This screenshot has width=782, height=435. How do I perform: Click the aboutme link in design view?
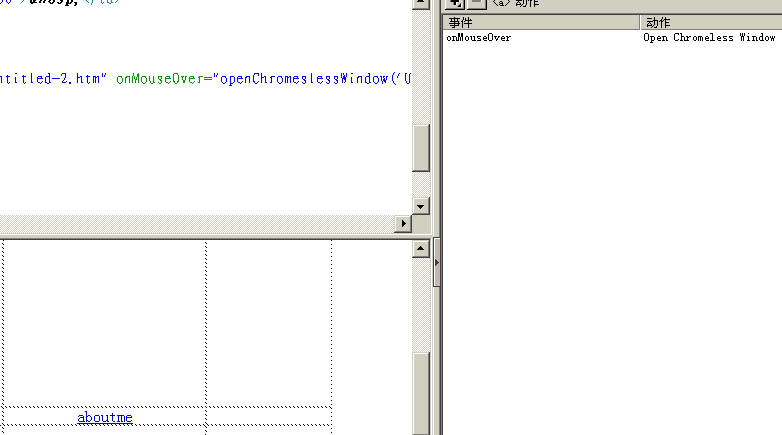pyautogui.click(x=105, y=418)
